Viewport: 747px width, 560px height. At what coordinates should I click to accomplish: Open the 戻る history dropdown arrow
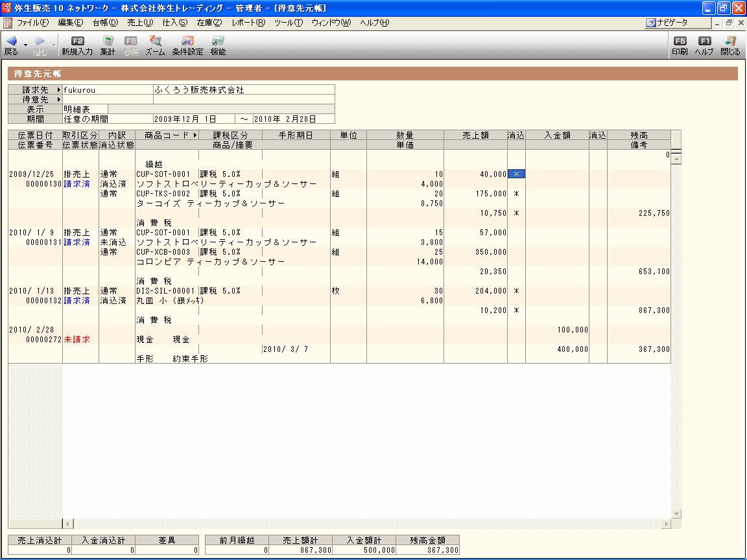(26, 45)
